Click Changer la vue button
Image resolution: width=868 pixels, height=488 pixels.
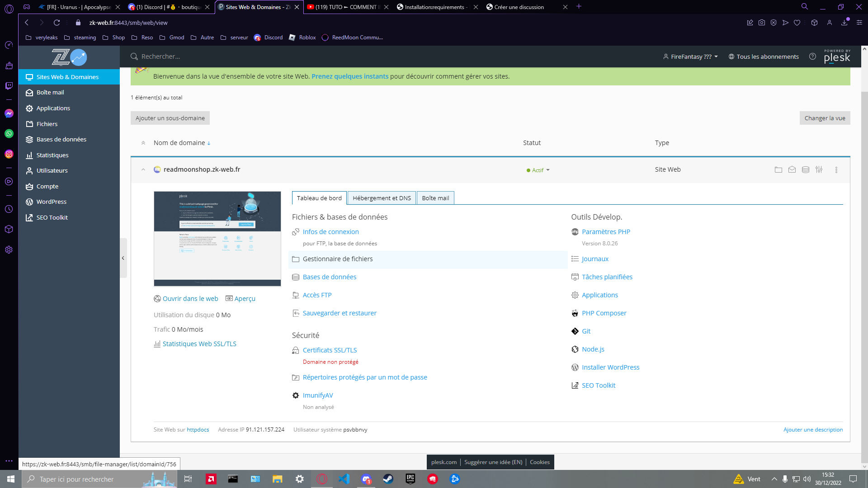tap(825, 118)
